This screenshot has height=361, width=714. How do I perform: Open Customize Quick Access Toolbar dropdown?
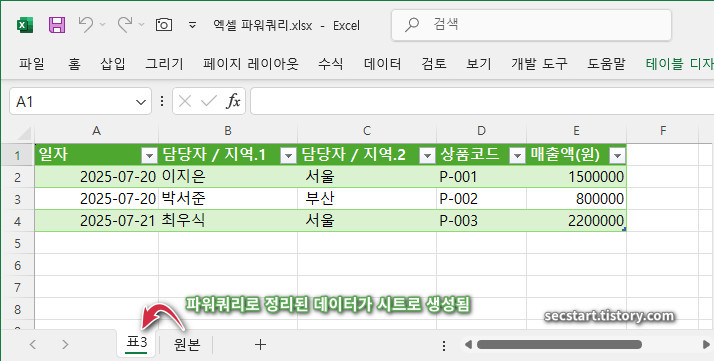coord(193,25)
